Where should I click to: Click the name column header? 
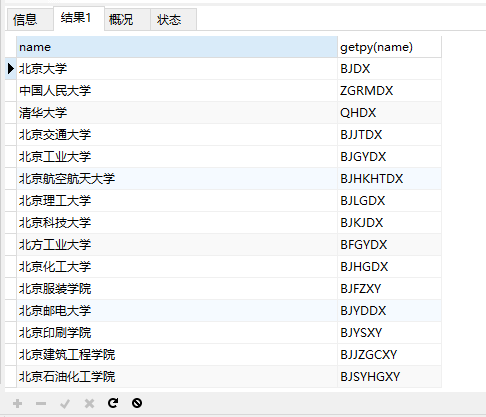click(x=177, y=47)
